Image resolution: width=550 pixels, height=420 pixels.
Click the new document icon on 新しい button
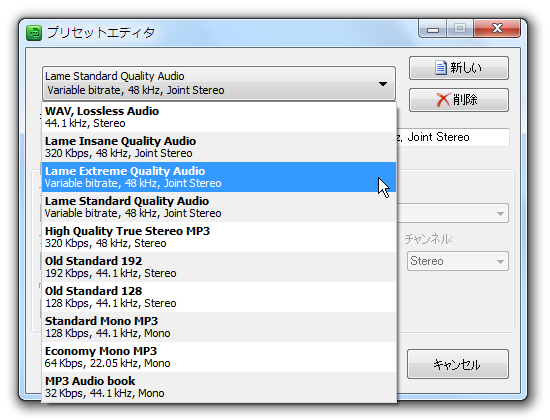pos(441,68)
